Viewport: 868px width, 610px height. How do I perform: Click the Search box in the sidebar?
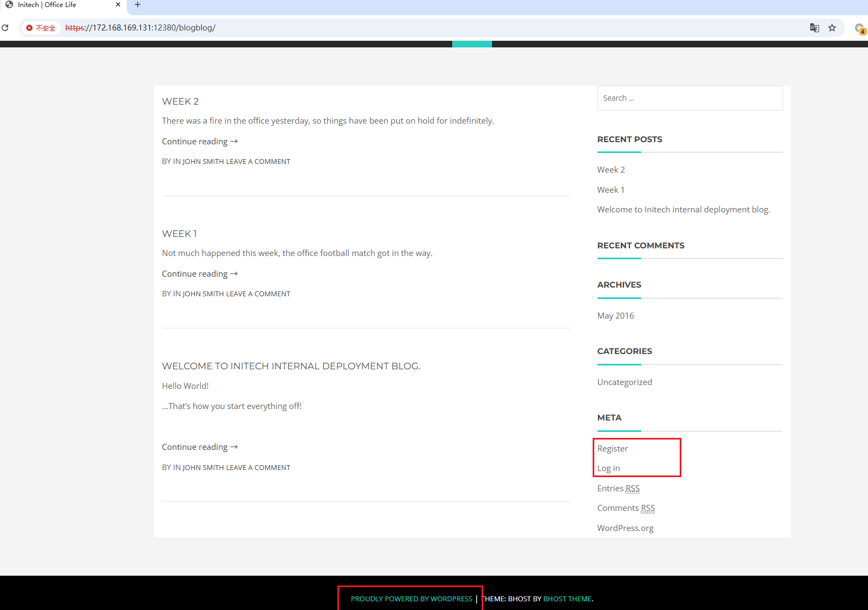click(690, 98)
